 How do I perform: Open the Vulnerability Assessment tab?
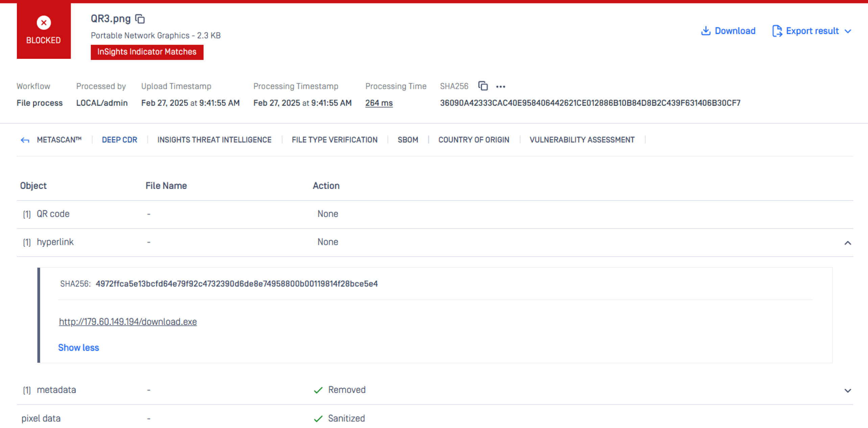pyautogui.click(x=582, y=140)
